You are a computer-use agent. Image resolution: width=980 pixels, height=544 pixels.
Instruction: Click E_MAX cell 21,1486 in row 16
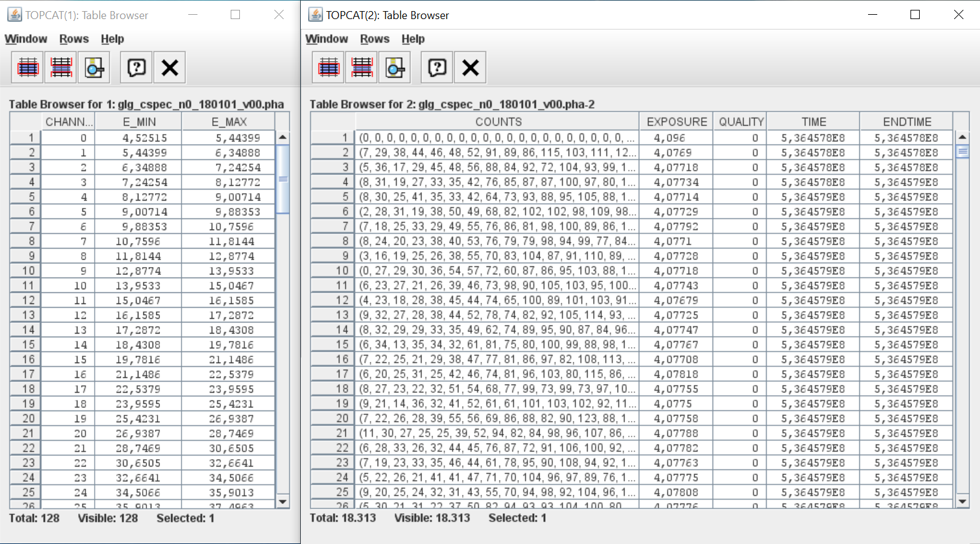pos(228,359)
